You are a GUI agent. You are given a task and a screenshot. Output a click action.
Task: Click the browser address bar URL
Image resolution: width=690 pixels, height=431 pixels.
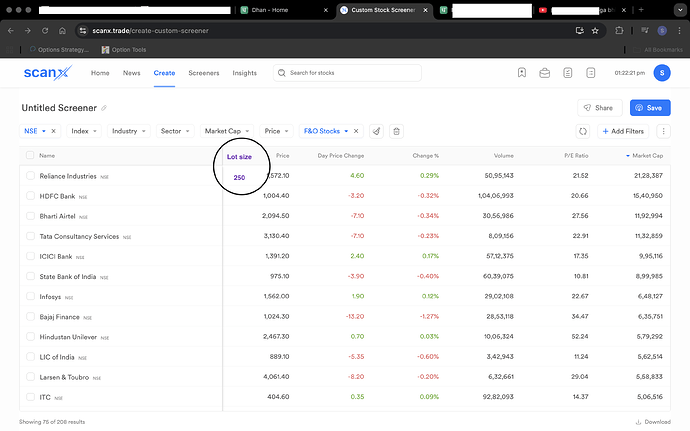(150, 30)
